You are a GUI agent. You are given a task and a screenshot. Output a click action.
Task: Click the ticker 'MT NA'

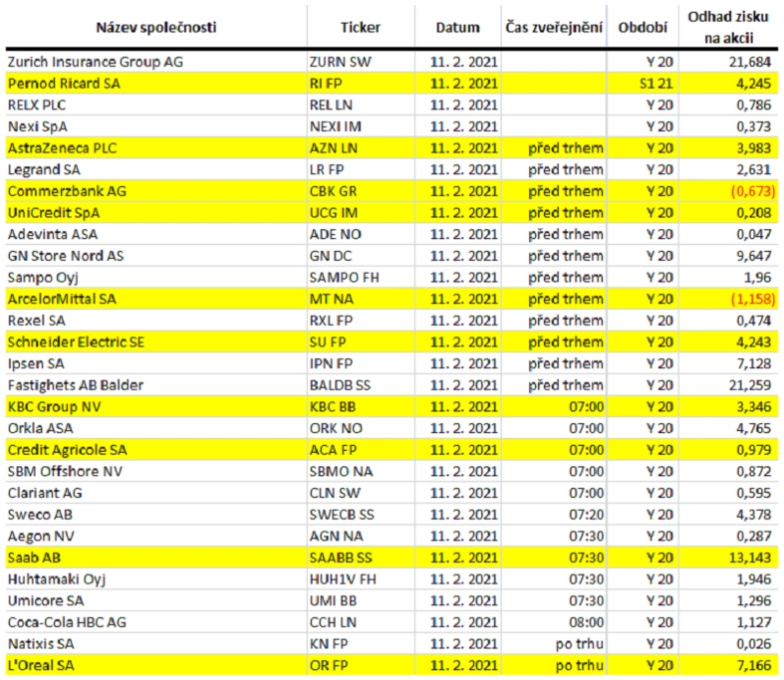[x=331, y=299]
